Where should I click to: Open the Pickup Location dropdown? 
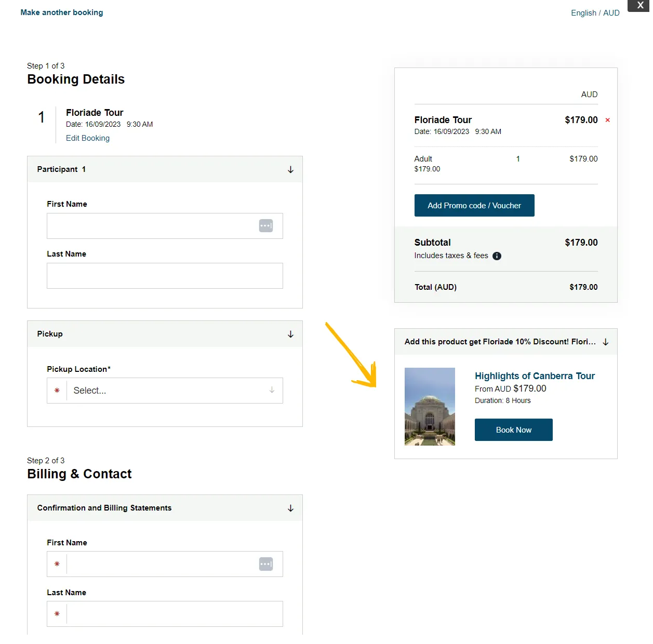[x=165, y=391]
